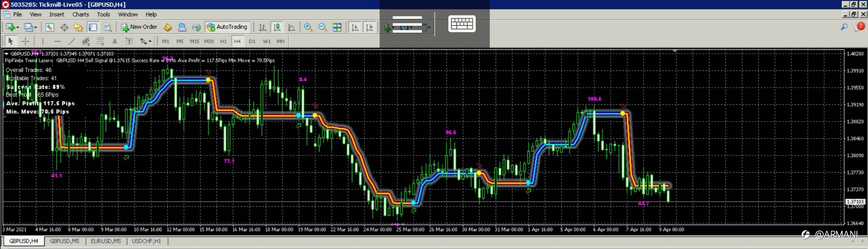The height and width of the screenshot is (249, 868).
Task: Toggle the Terminal panel icon
Action: 93,27
